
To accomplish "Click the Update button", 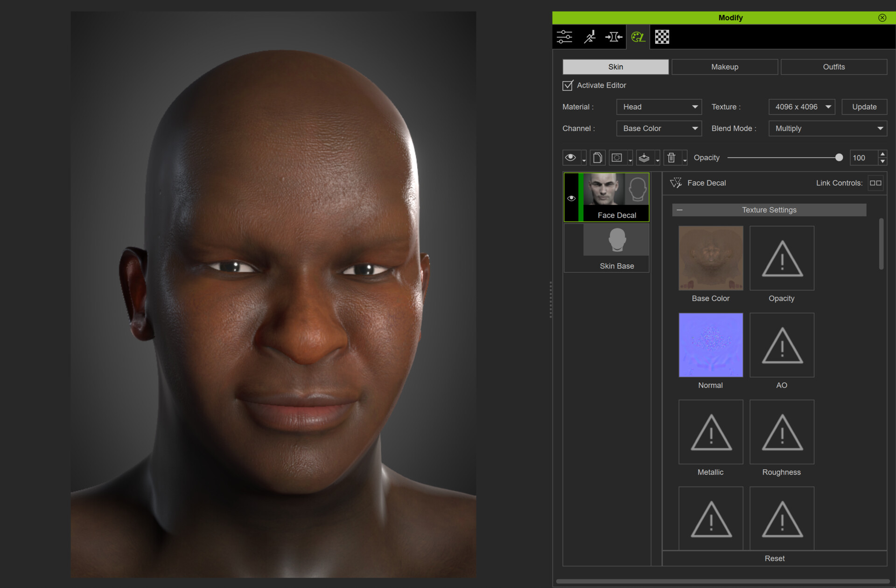I will point(864,107).
